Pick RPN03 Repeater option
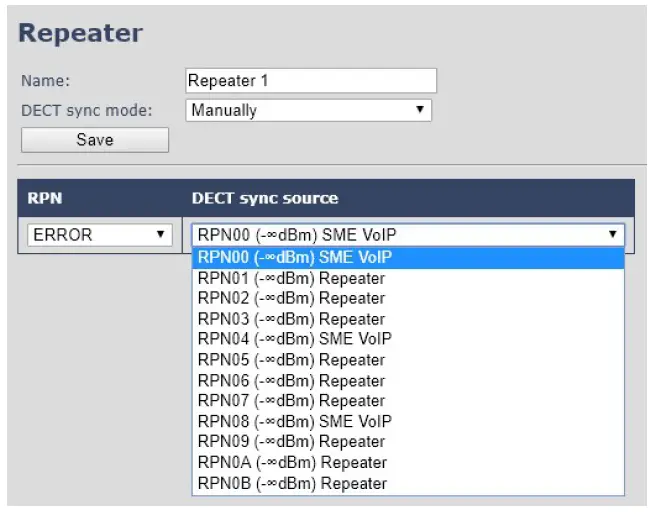 click(x=408, y=319)
